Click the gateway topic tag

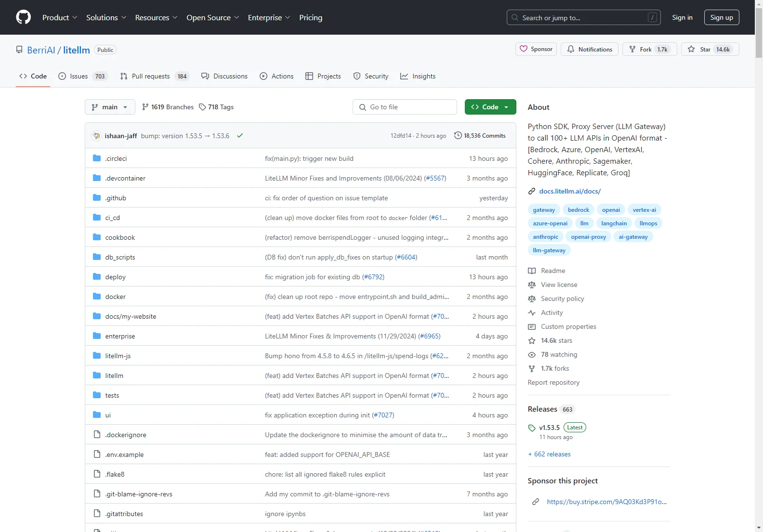(544, 210)
